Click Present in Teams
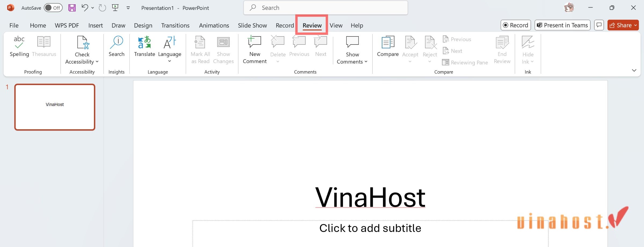 (562, 25)
